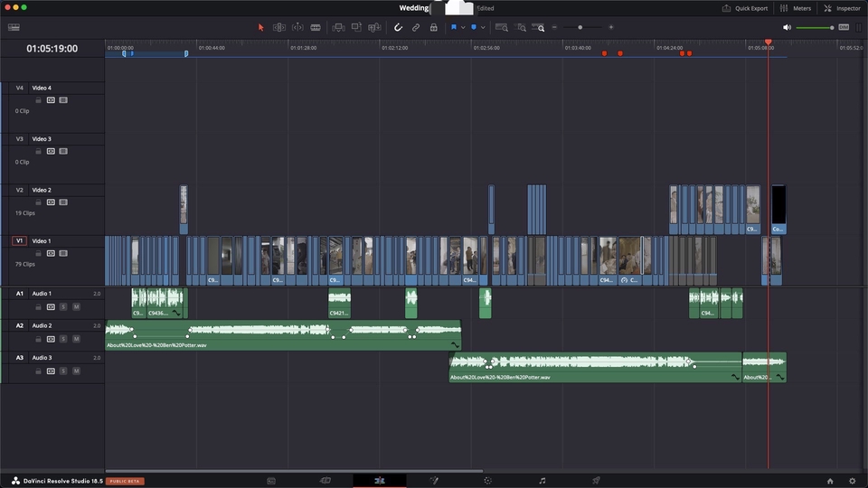Click the speaker mute volume icon
This screenshot has height=488, width=868.
[787, 27]
